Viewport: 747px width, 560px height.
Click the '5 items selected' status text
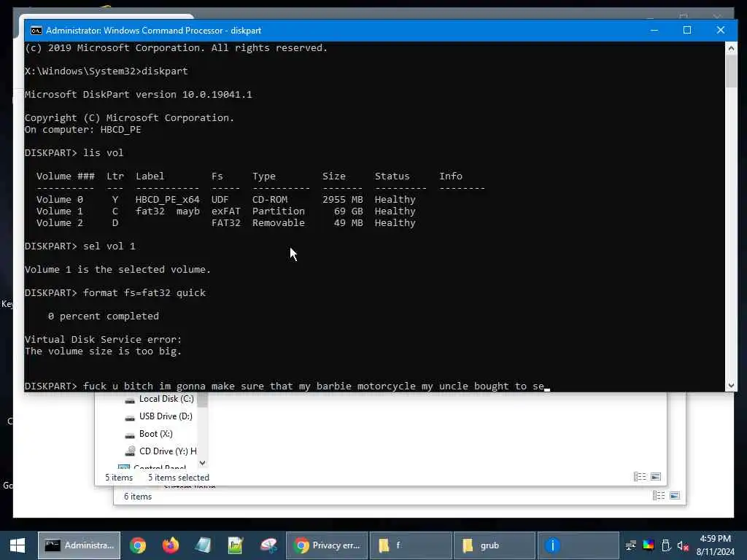(x=179, y=478)
